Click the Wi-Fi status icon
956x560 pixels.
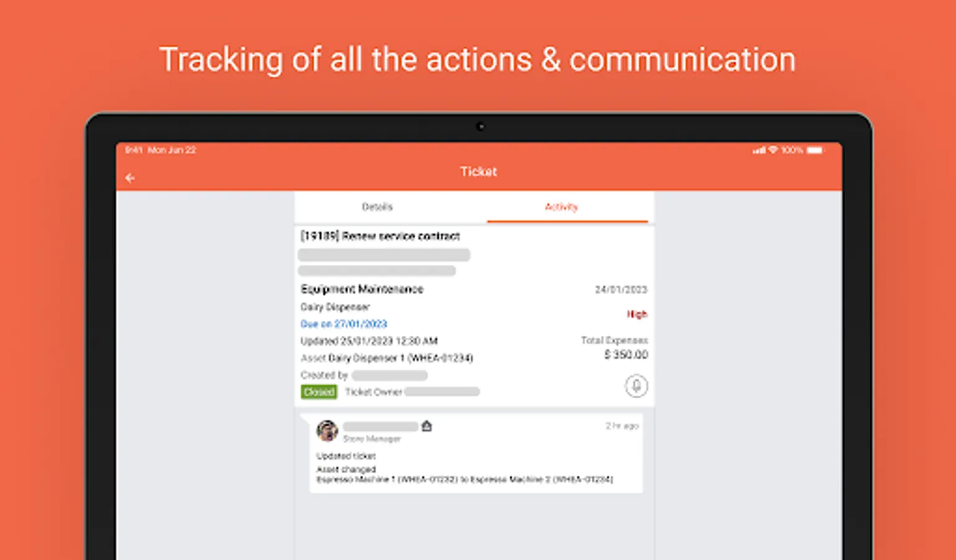point(773,150)
